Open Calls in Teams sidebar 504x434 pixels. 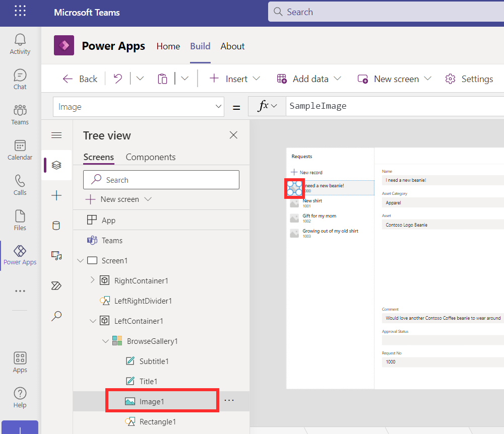pos(20,185)
